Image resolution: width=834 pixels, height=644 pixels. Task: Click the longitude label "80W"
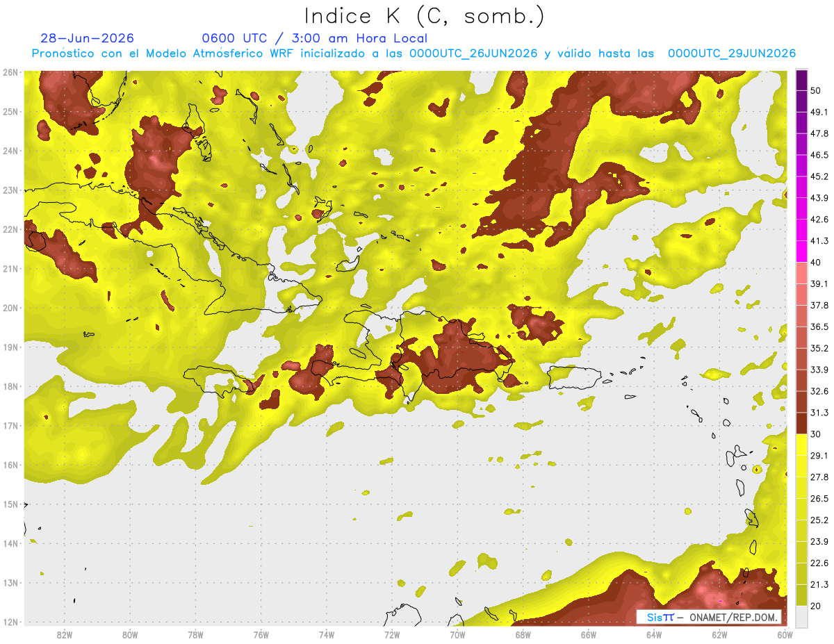[130, 634]
